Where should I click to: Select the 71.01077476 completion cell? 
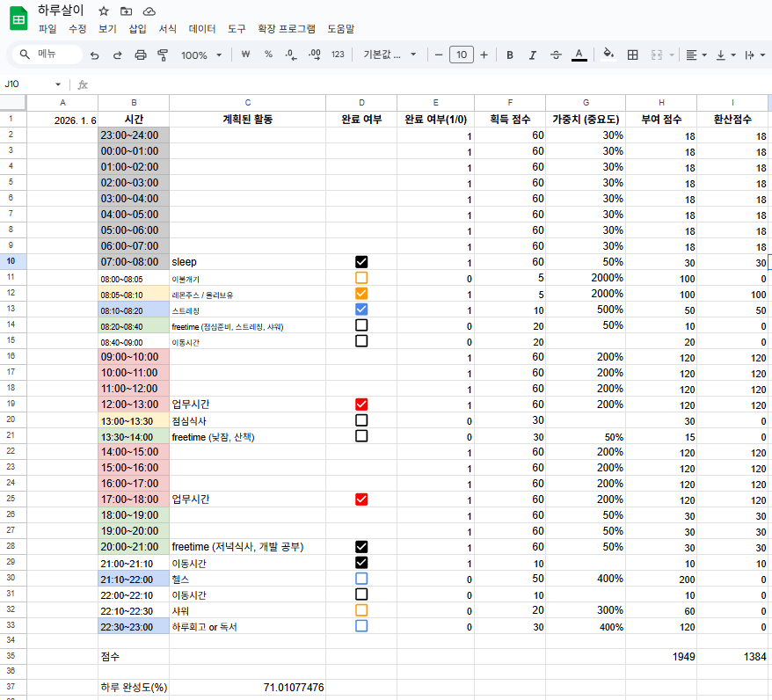pos(248,687)
